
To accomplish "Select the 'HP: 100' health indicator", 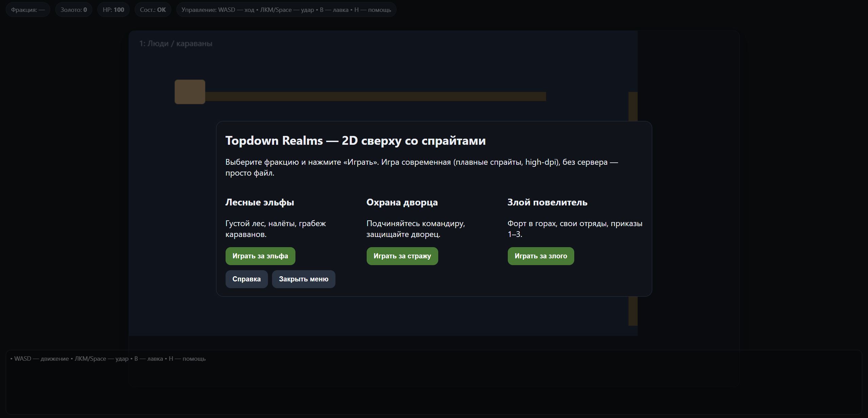I will (113, 10).
